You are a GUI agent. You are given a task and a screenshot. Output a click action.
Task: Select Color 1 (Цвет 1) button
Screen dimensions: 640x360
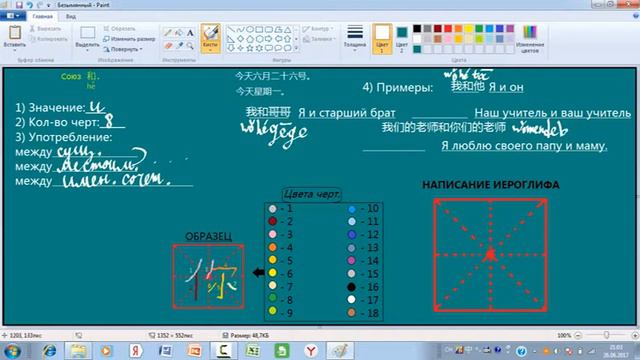382,39
